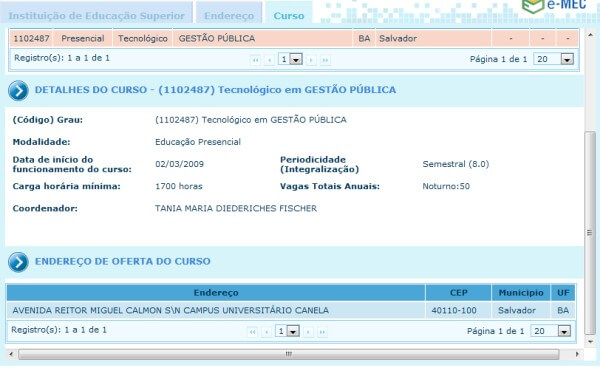Click the Endereço column header
Screen dimensions: 600x368
coord(216,293)
